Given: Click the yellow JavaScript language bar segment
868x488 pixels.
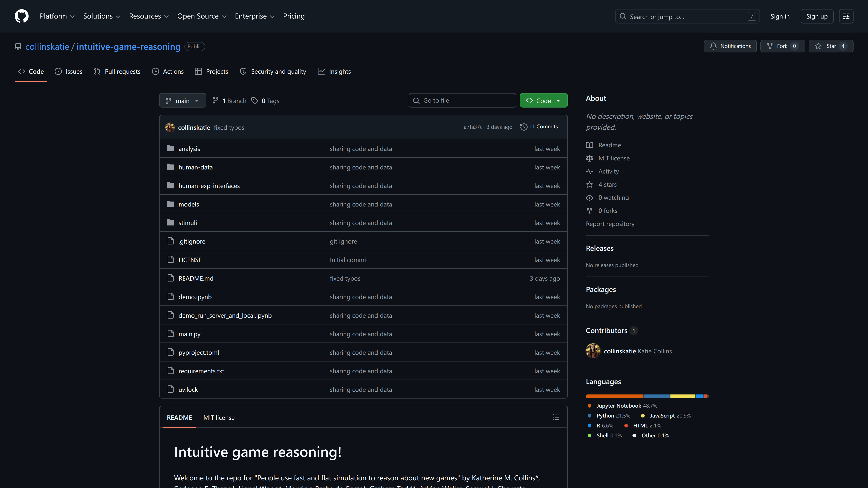Looking at the screenshot, I should coord(683,396).
